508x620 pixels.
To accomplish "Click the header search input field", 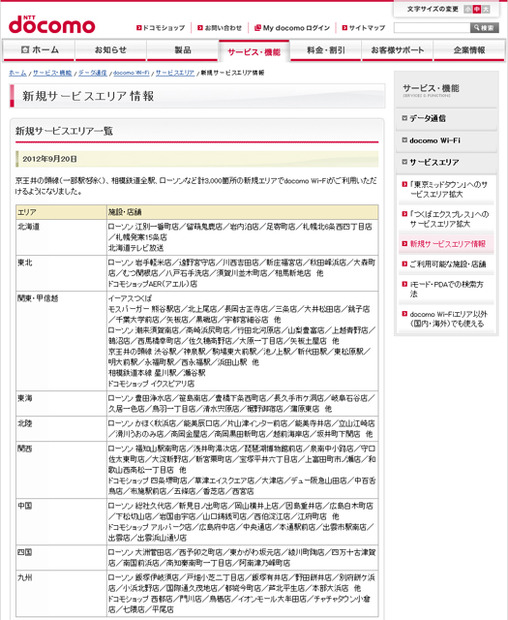I will coord(432,28).
